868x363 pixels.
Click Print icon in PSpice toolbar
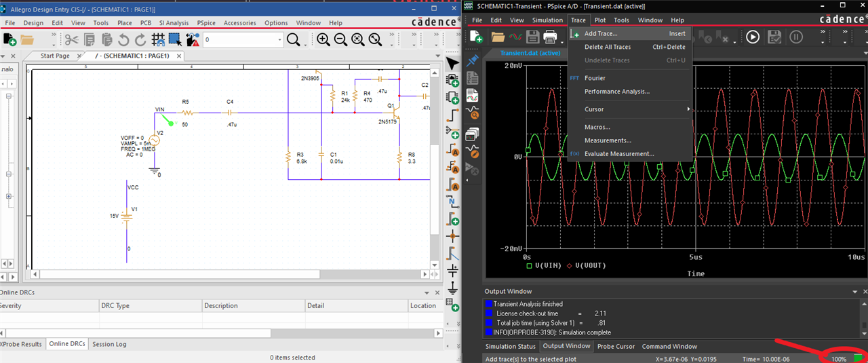(x=551, y=37)
